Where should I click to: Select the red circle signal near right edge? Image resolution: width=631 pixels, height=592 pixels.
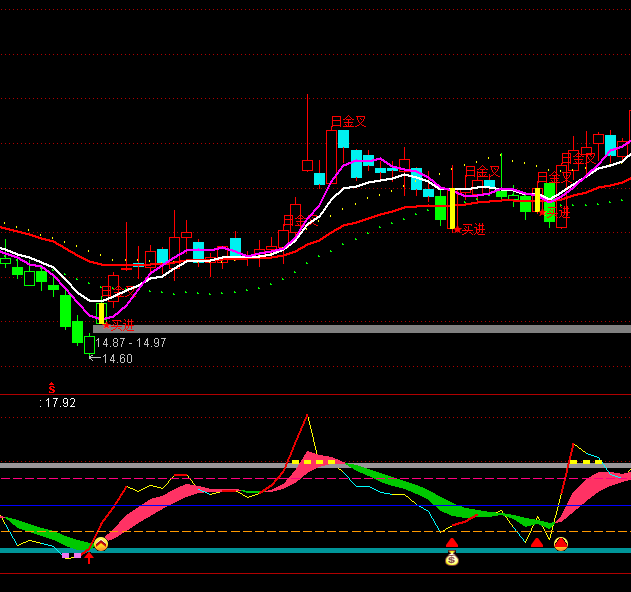(x=561, y=544)
